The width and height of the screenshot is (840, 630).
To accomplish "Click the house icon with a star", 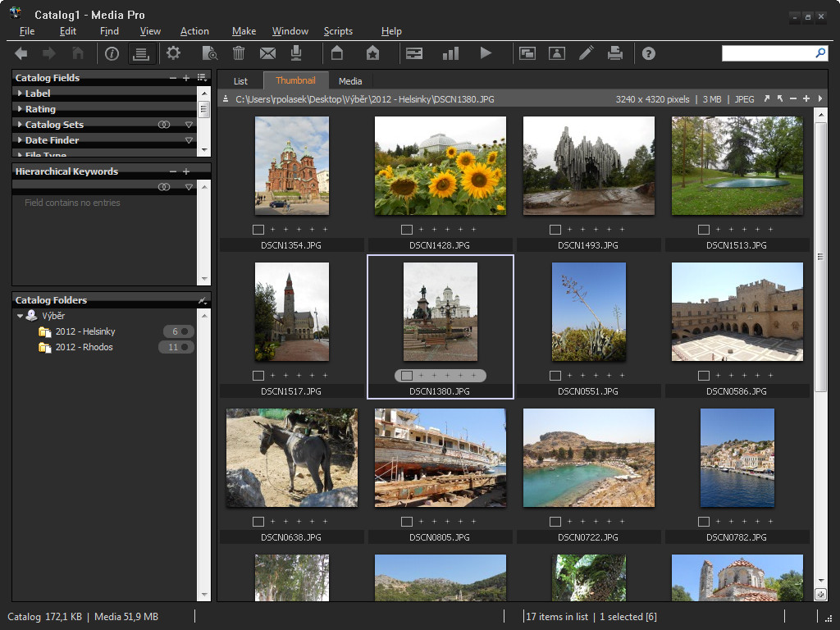I will 373,53.
